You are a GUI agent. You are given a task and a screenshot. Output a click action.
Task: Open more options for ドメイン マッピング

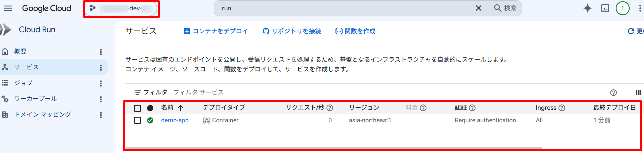(101, 115)
